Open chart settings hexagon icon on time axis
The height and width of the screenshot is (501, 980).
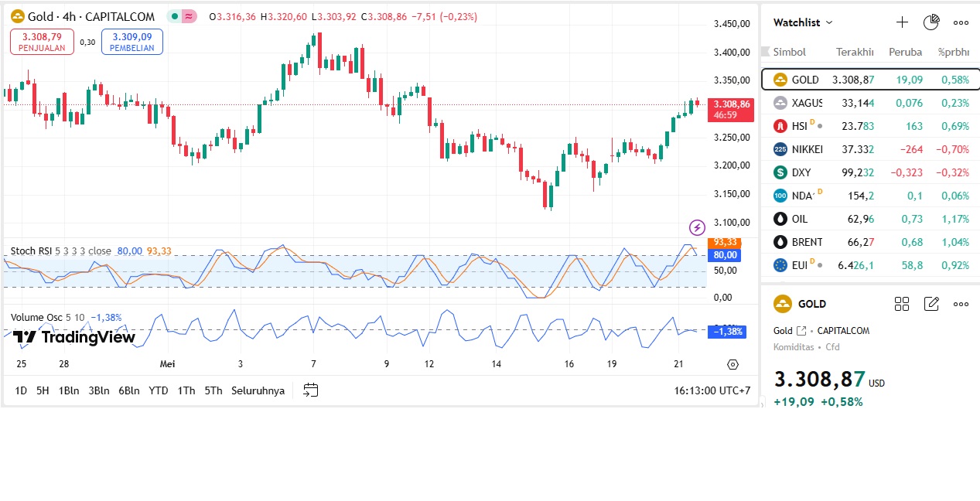coord(732,364)
